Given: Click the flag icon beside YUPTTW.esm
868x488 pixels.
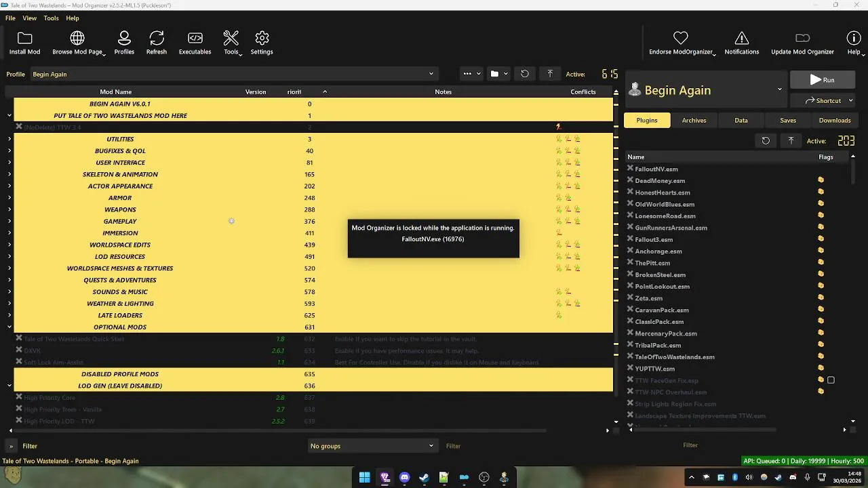Looking at the screenshot, I should click(x=821, y=369).
